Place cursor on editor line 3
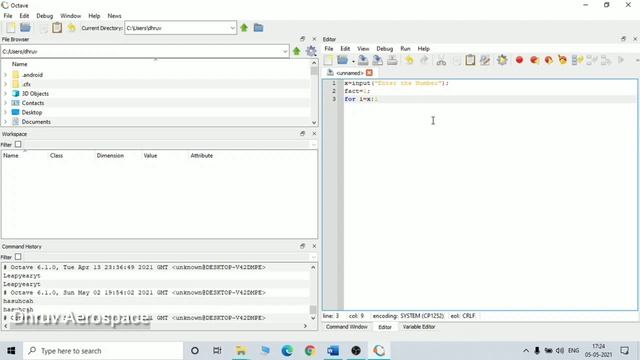 (490, 99)
